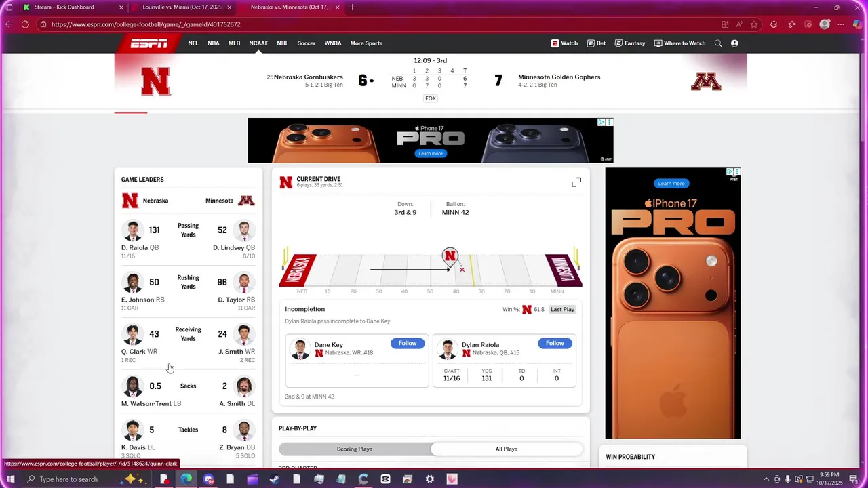Click Learn more in top iPhone ad
This screenshot has height=488, width=868.
click(x=431, y=154)
